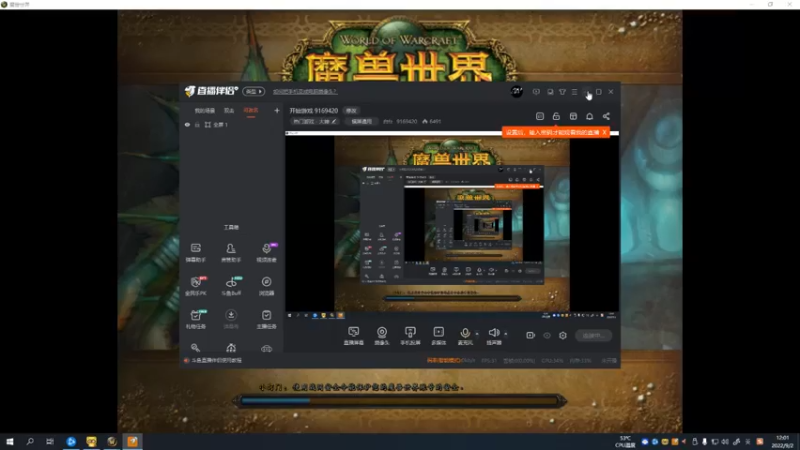Switch to the orange taskbar app
Viewport: 800px width, 450px height.
pyautogui.click(x=132, y=441)
